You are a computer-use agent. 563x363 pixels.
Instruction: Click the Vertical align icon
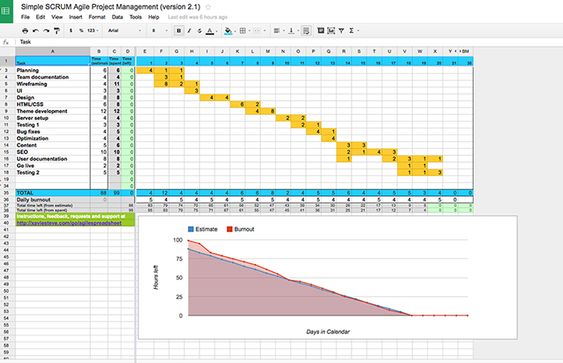[291, 31]
